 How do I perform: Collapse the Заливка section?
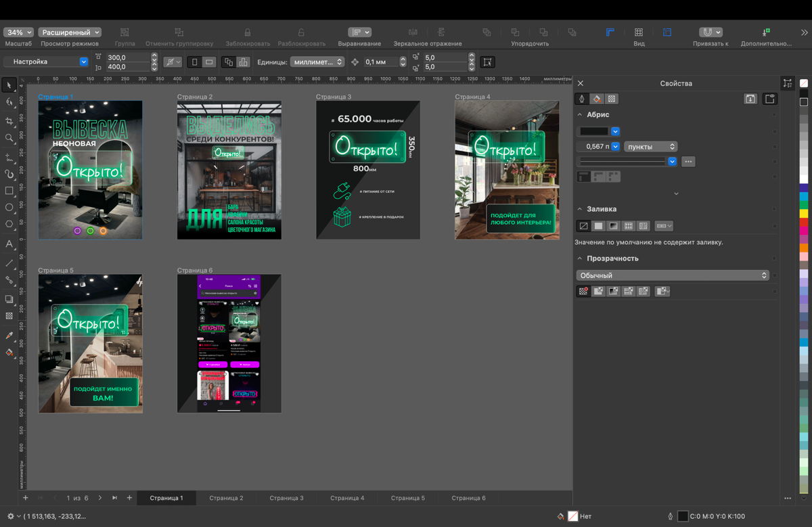[x=580, y=210]
